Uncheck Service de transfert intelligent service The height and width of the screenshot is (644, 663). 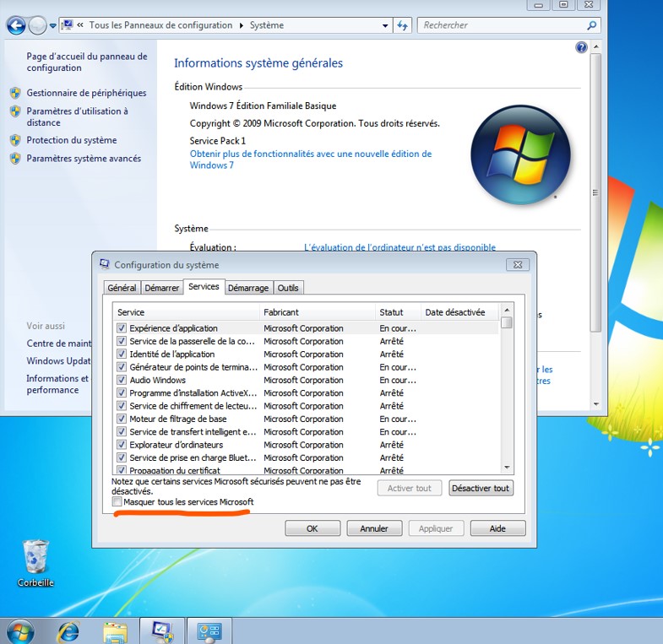[x=122, y=431]
